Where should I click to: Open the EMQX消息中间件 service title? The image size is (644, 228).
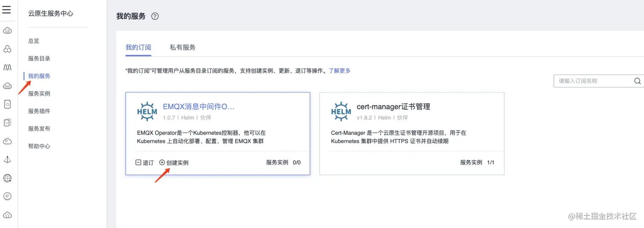click(x=198, y=107)
